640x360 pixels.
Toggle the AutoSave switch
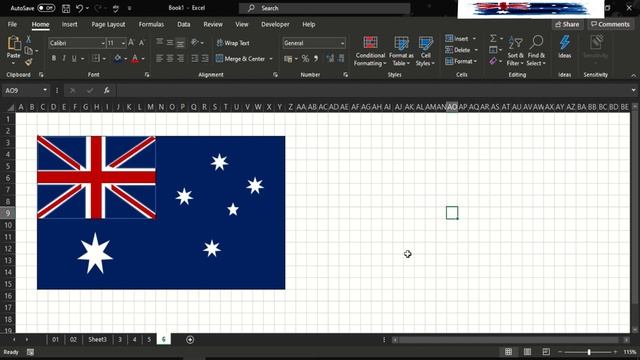pyautogui.click(x=46, y=8)
